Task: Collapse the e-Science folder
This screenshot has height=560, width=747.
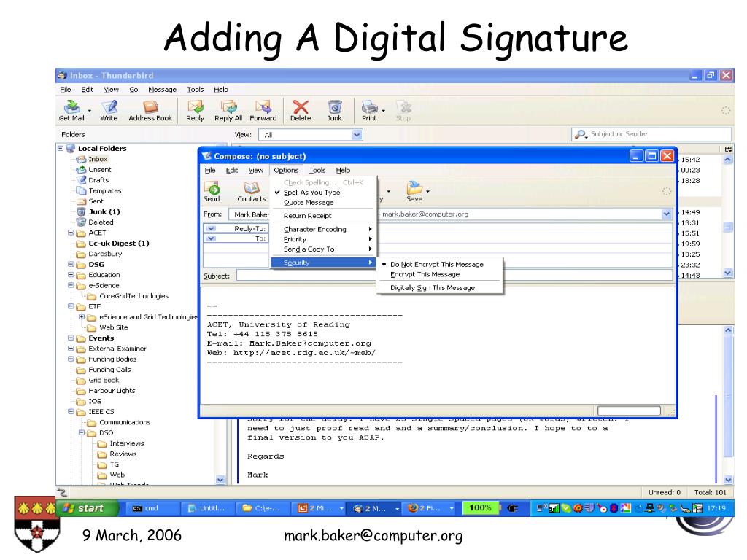Action: click(x=71, y=285)
